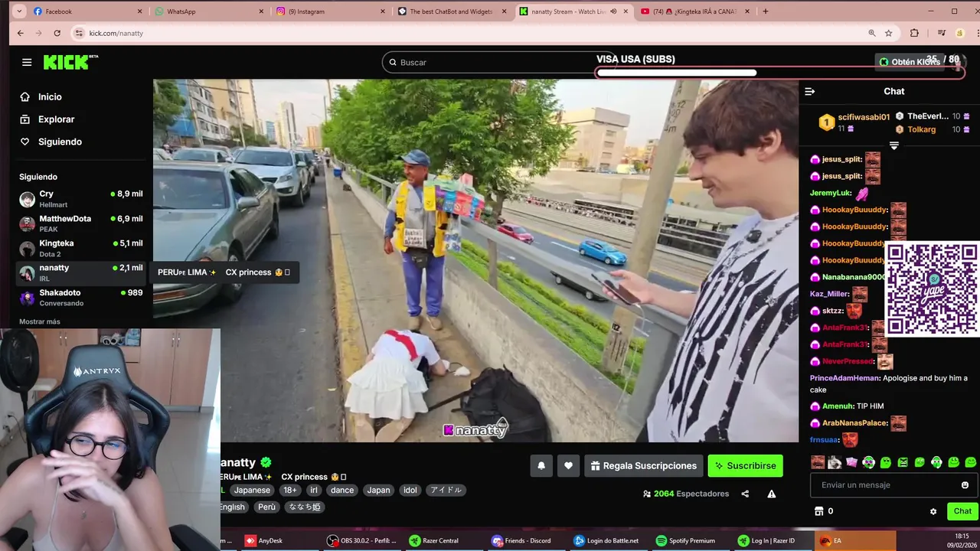Open MatthewDota channel in following list
Image resolution: width=980 pixels, height=551 pixels.
point(81,223)
